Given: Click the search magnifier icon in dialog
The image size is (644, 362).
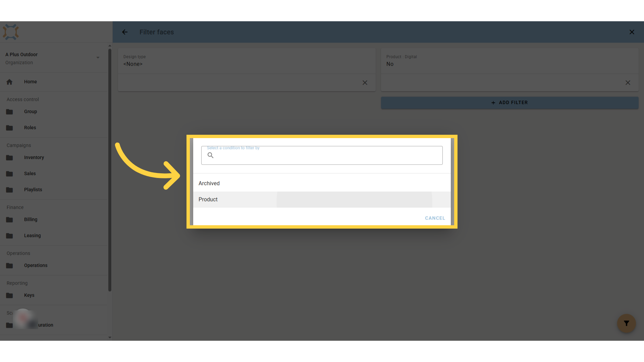Looking at the screenshot, I should tap(211, 155).
